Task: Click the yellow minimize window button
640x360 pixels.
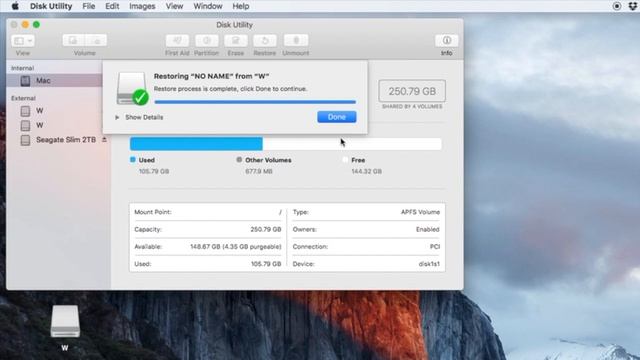Action: point(25,25)
